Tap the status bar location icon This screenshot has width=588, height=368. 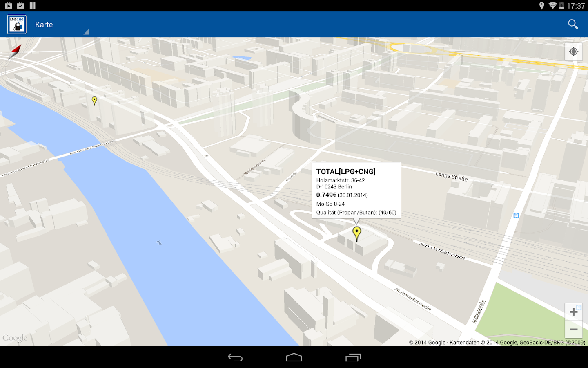click(541, 6)
